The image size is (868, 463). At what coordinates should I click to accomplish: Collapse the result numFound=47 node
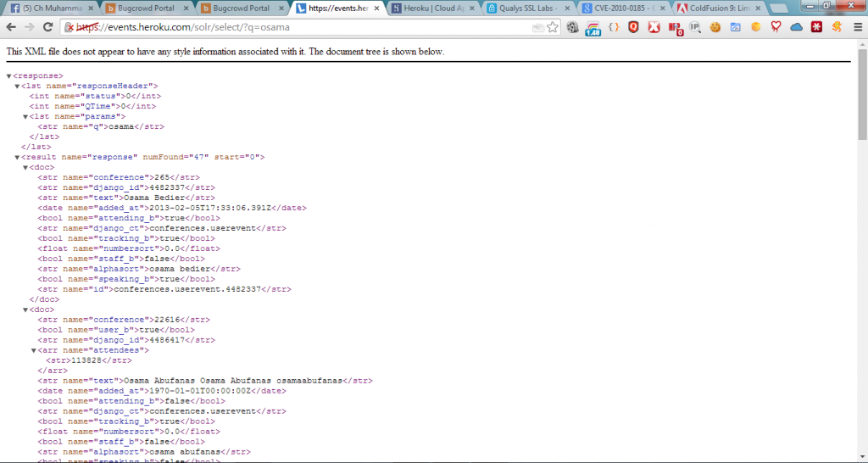click(x=17, y=157)
